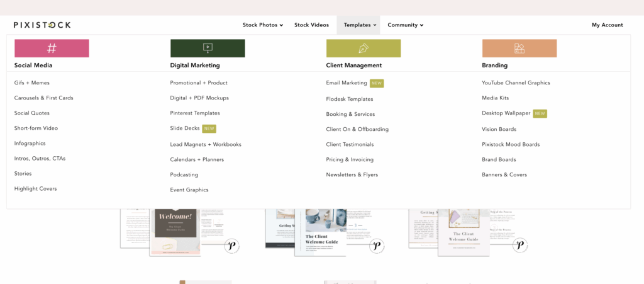The height and width of the screenshot is (284, 644).
Task: Choose Podcasting templates
Action: pos(184,174)
